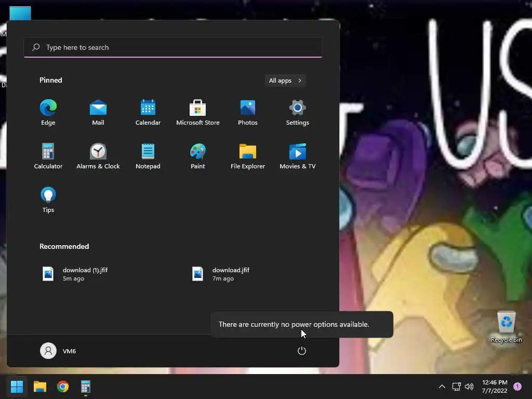Open the Tips app

pyautogui.click(x=48, y=200)
